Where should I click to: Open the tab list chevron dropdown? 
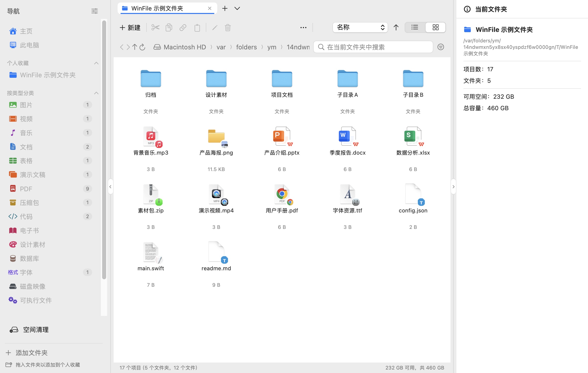(237, 8)
